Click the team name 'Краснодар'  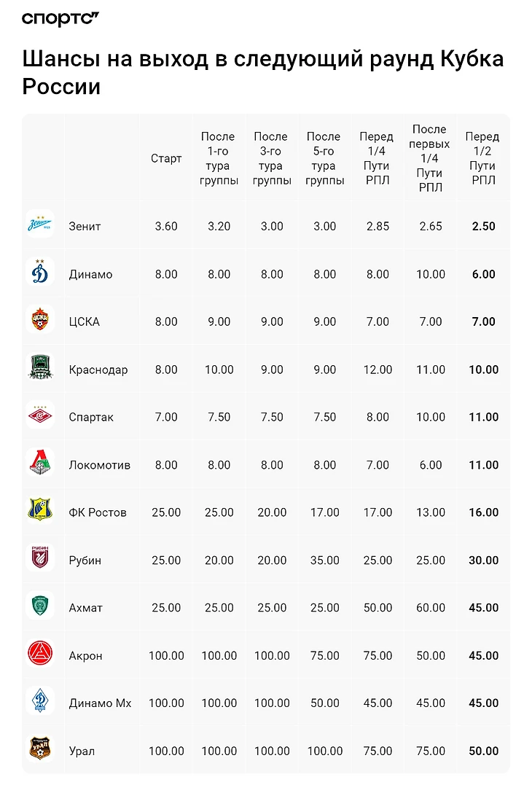point(98,370)
